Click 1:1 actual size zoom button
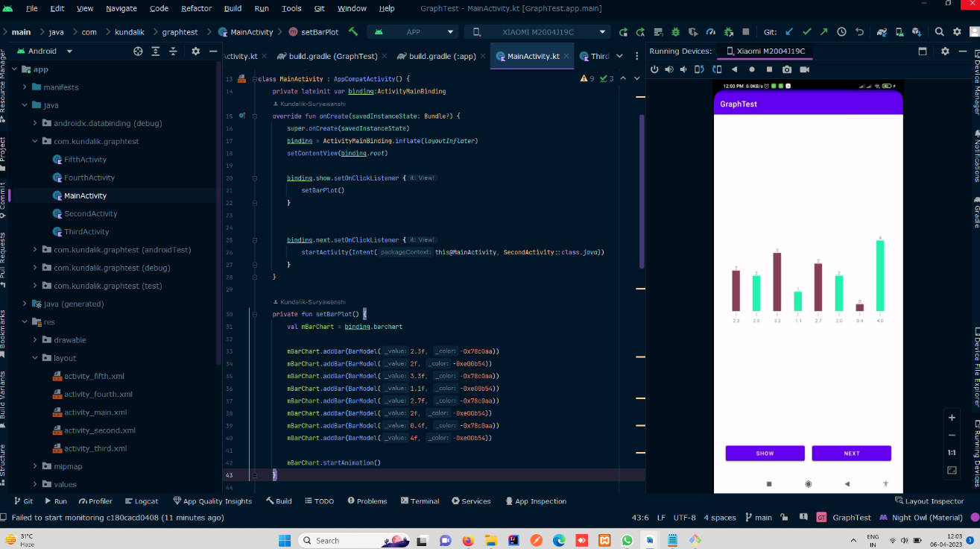Image resolution: width=980 pixels, height=549 pixels. click(952, 453)
